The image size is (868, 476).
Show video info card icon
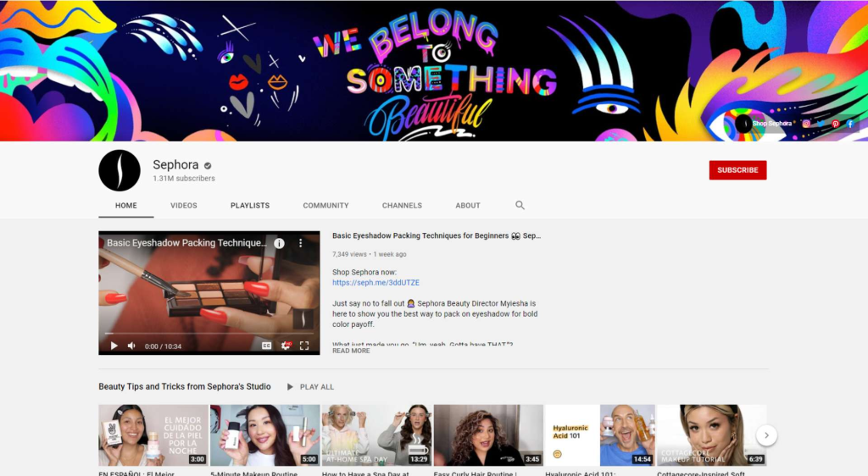pos(280,243)
